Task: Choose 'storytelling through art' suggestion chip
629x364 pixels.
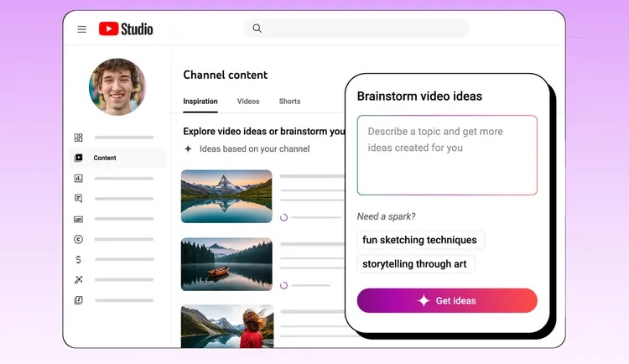Action: [x=416, y=264]
